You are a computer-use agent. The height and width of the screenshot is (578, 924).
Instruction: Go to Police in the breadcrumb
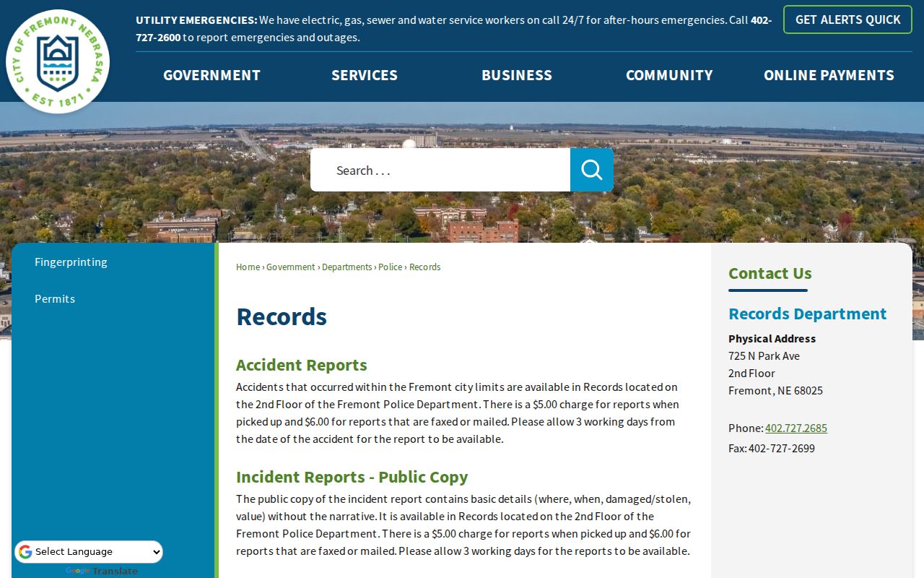coord(391,267)
